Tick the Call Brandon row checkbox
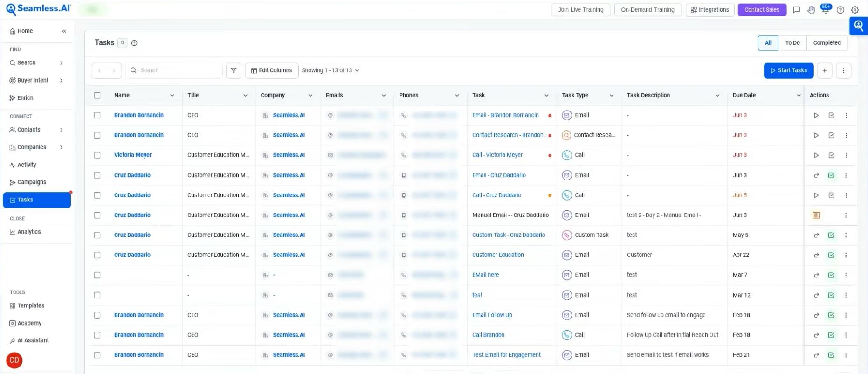 pos(97,335)
